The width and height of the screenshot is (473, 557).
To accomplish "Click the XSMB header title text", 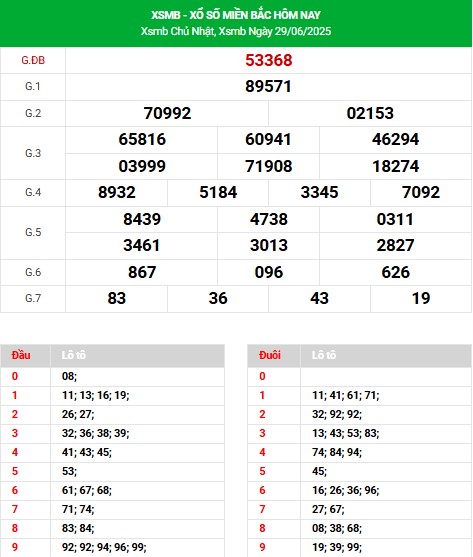I will click(x=236, y=15).
